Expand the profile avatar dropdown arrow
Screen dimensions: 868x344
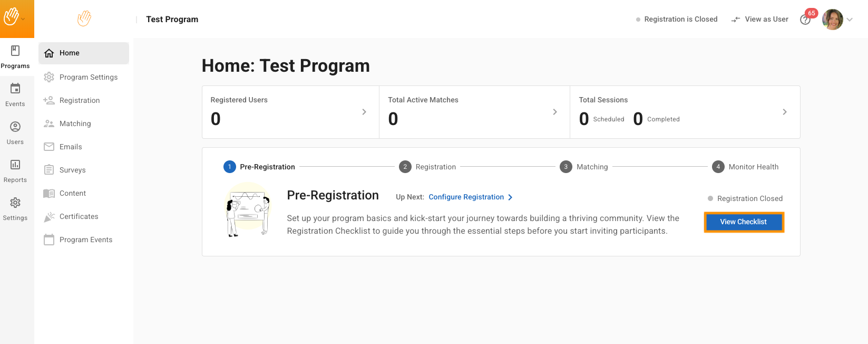[850, 20]
